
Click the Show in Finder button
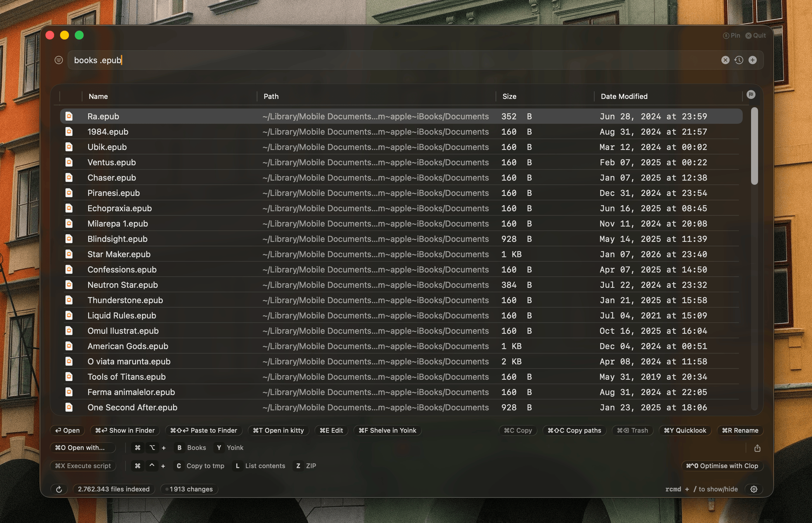point(125,430)
